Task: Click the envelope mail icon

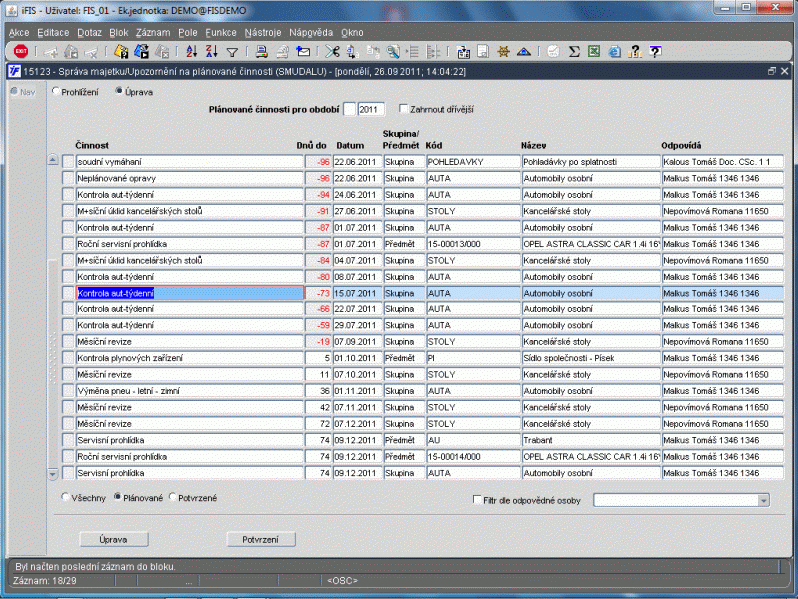Action: click(303, 51)
